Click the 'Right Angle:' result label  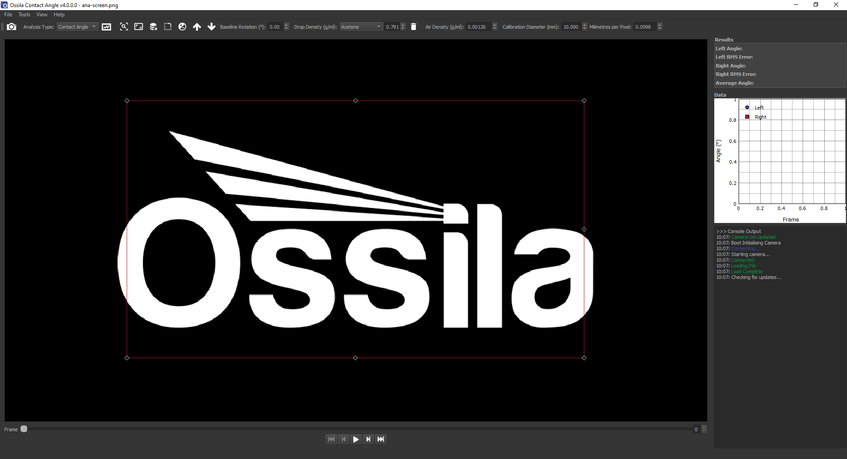click(x=730, y=65)
